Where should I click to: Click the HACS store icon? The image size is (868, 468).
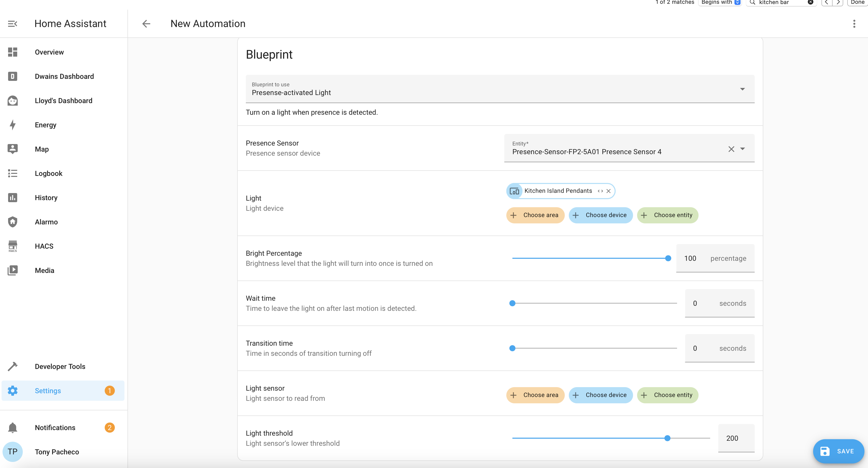12,246
